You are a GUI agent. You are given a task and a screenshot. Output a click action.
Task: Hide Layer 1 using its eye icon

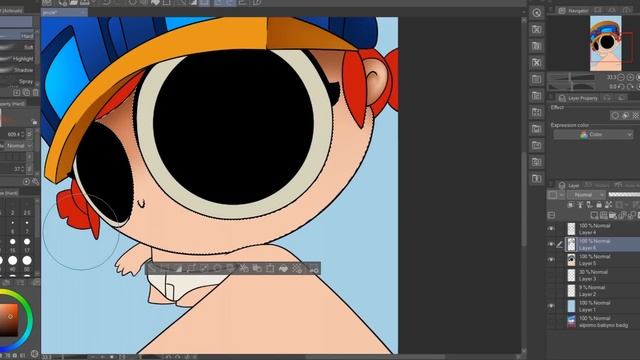click(551, 306)
